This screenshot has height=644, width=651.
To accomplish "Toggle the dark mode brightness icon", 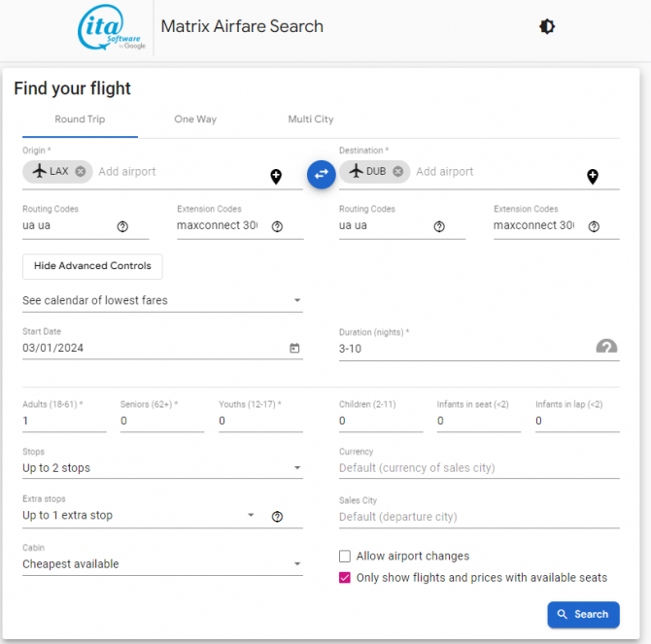I will tap(547, 26).
